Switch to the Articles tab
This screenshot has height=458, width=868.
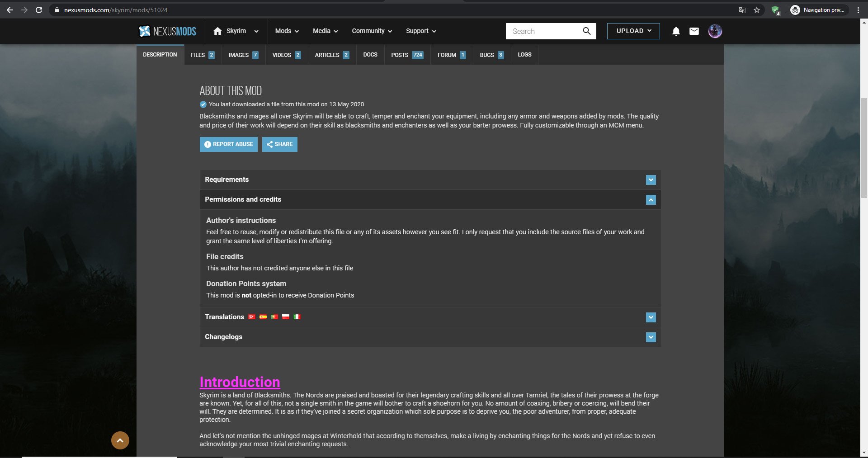point(332,55)
